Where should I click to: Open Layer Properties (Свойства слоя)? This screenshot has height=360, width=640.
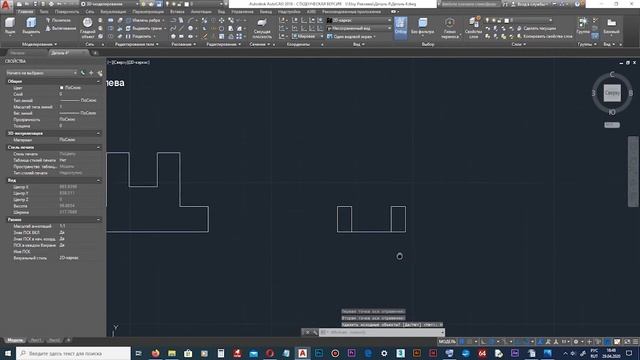coord(473,27)
